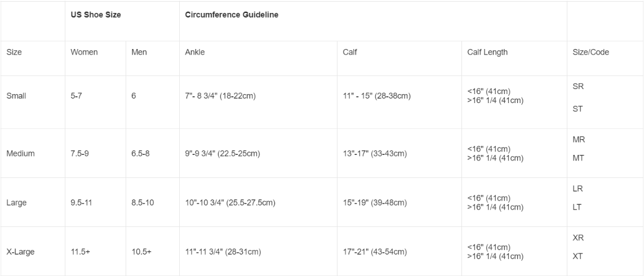Click the US Shoe Size header
Image resolution: width=644 pixels, height=276 pixels.
[x=96, y=15]
